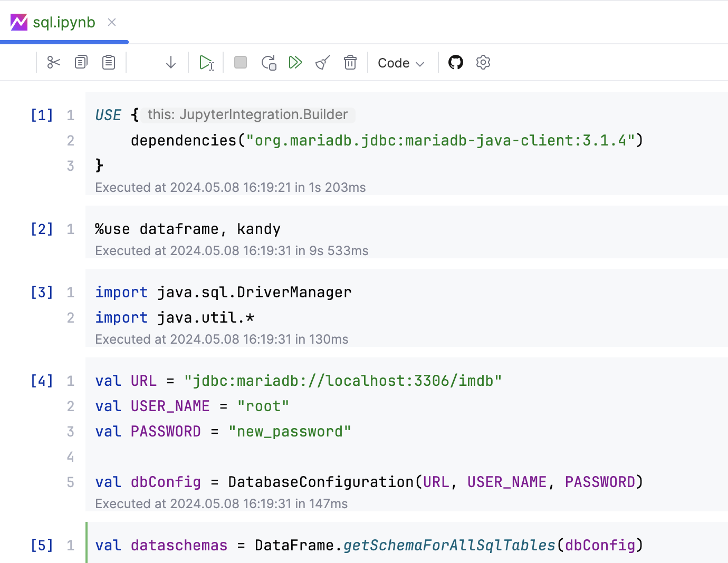Cut the selected notebook cell

(53, 62)
